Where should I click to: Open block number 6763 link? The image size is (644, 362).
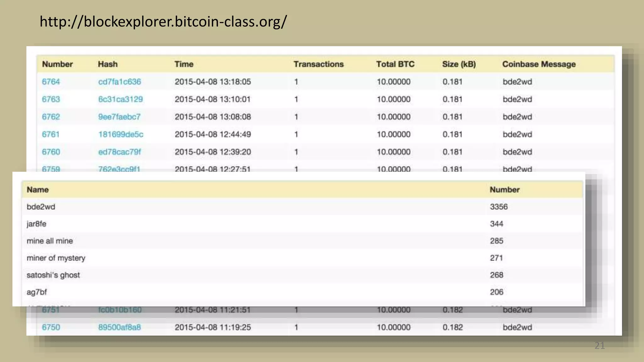[51, 99]
